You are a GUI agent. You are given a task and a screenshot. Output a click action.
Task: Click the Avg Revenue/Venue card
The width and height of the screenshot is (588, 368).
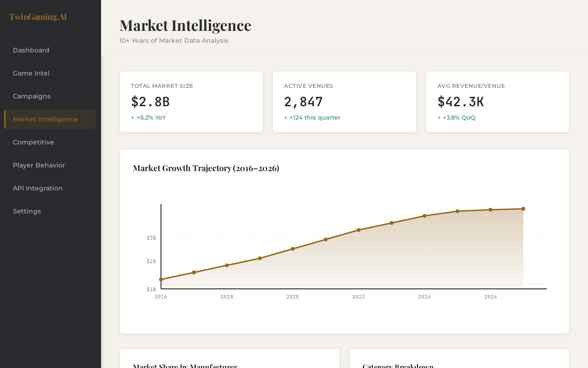pos(498,102)
